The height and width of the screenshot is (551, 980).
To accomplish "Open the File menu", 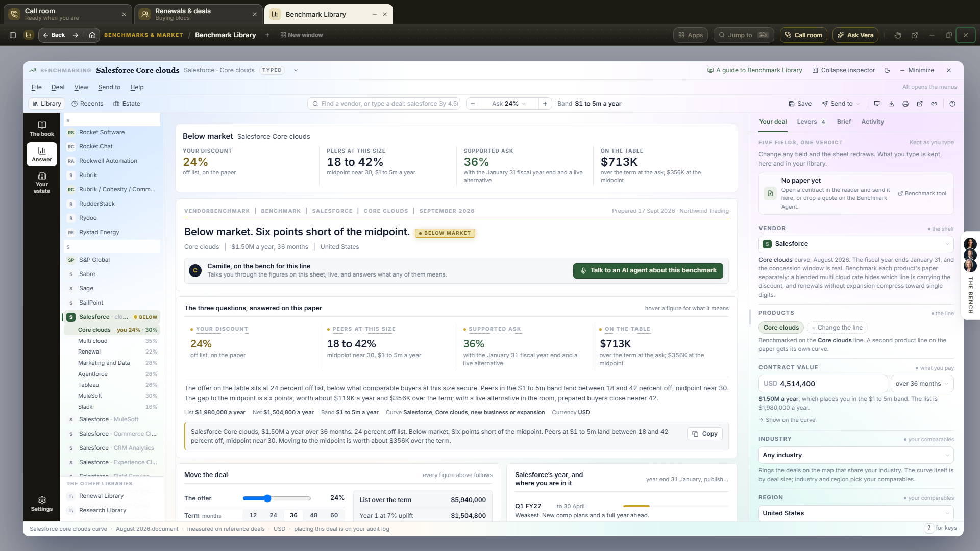I will (36, 87).
